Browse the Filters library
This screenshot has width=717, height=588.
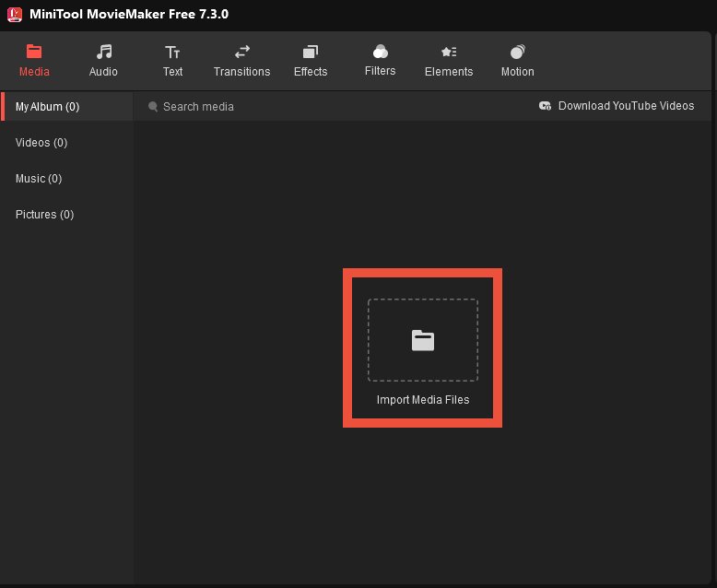(x=380, y=61)
